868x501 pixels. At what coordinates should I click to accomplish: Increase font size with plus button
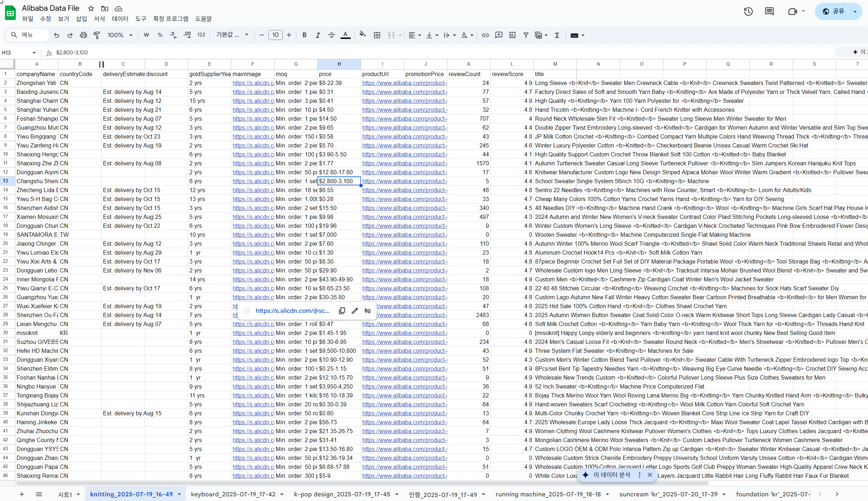click(x=289, y=35)
